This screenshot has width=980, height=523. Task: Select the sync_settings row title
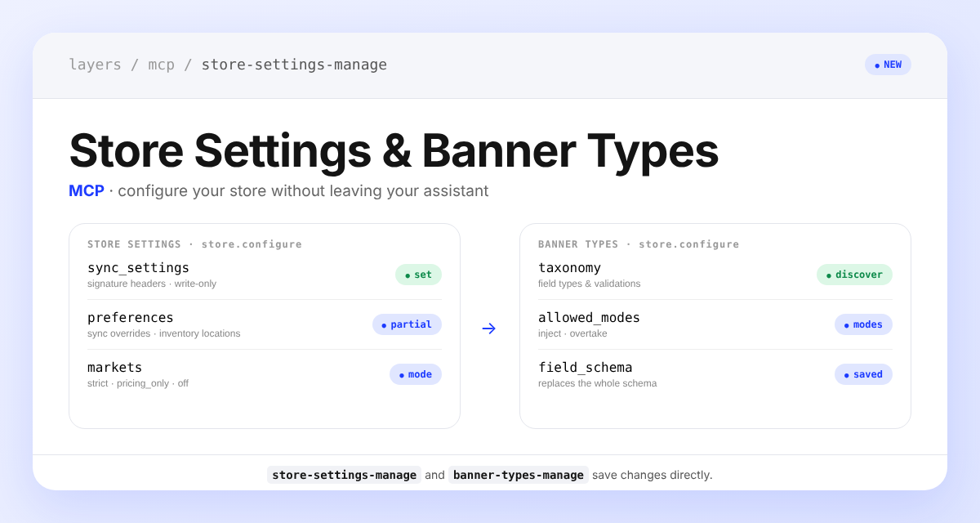click(138, 268)
